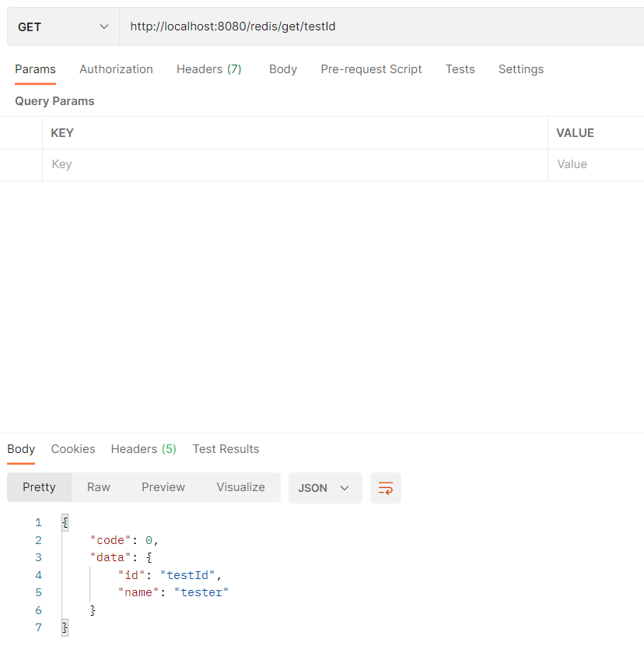
Task: Select the Pretty response view
Action: 39,486
